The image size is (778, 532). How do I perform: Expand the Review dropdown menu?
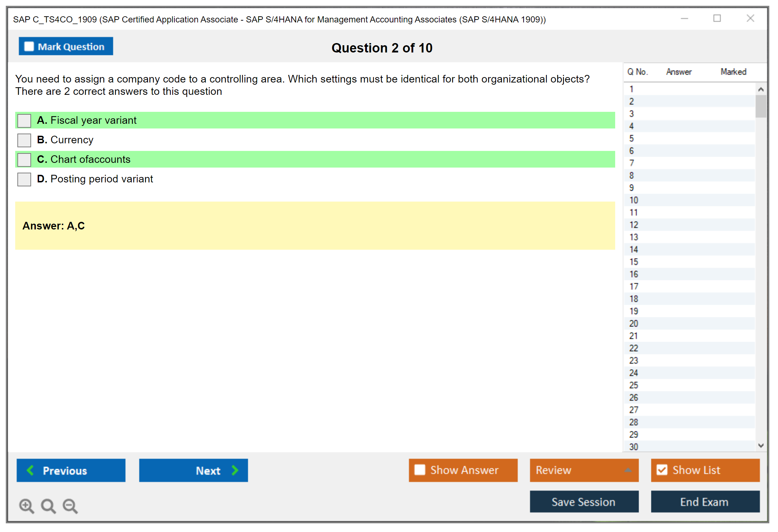628,470
